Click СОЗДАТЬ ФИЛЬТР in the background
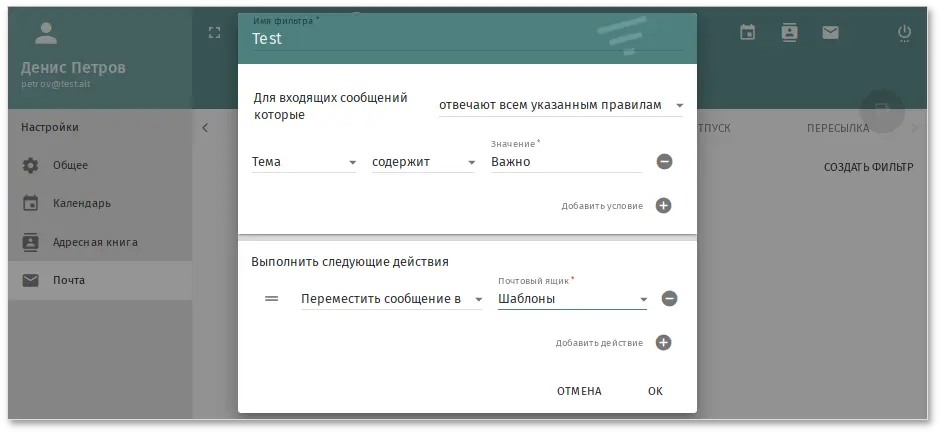This screenshot has width=941, height=434. tap(868, 167)
